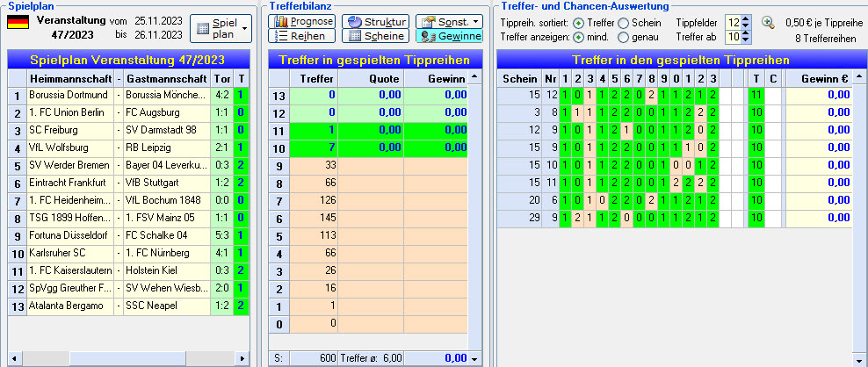Click the magnifier zoom icon
This screenshot has width=868, height=367.
pos(768,22)
